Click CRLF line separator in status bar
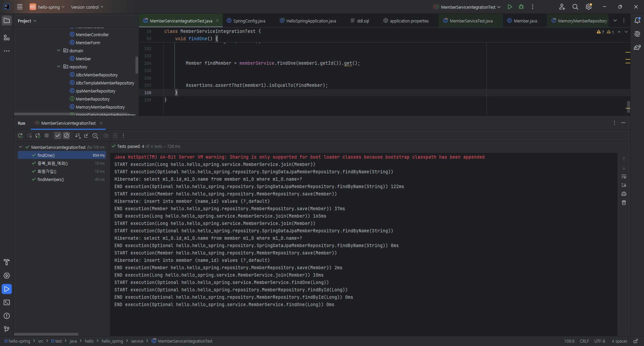Image resolution: width=644 pixels, height=346 pixels. coord(584,341)
